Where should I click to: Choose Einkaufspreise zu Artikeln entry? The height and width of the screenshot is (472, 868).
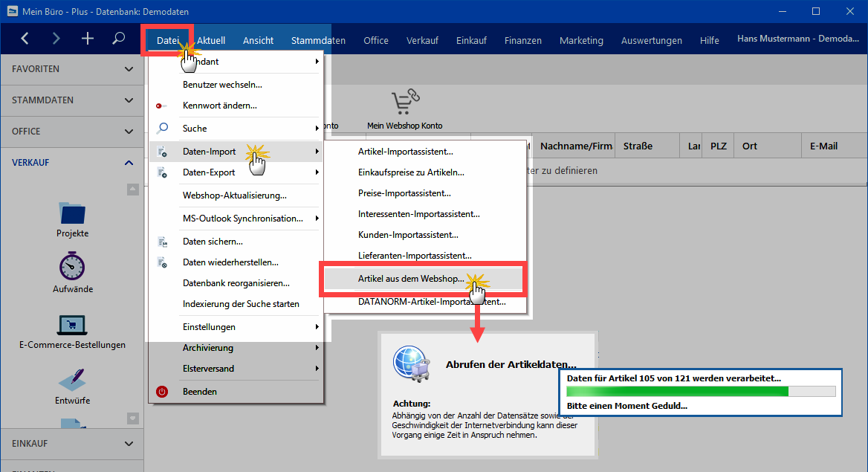pyautogui.click(x=425, y=172)
